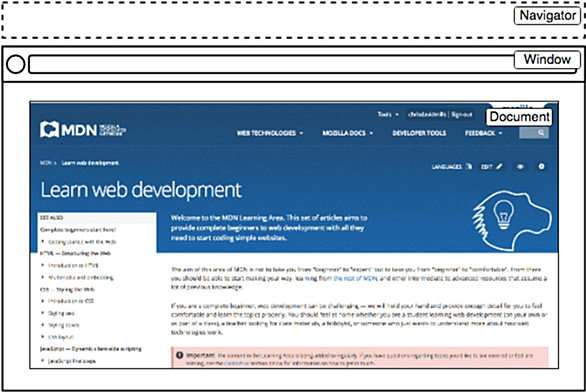The width and height of the screenshot is (586, 392).
Task: Open the MOZILLA DOCS menu
Action: point(348,133)
